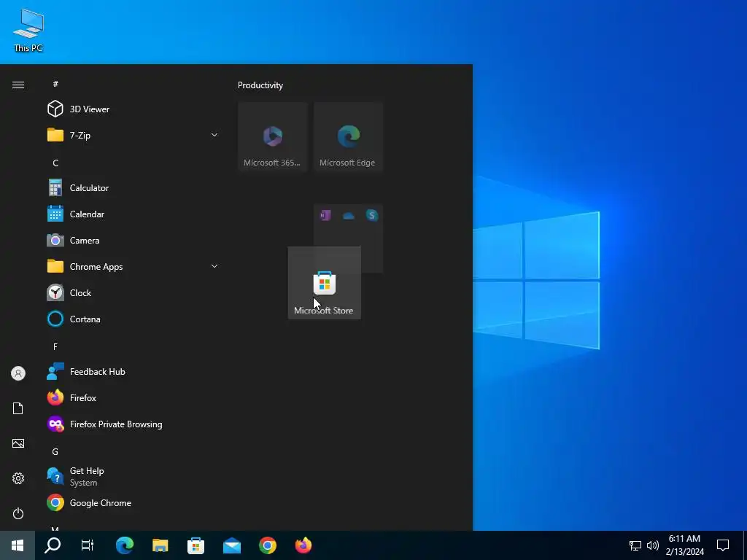Image resolution: width=747 pixels, height=560 pixels.
Task: Open the Documents shortcut in Start sidebar
Action: 18,408
